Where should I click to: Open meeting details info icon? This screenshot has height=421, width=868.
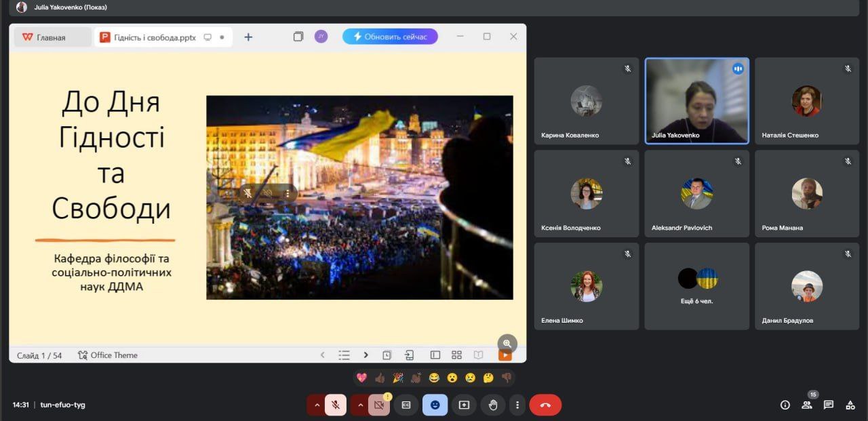(785, 405)
